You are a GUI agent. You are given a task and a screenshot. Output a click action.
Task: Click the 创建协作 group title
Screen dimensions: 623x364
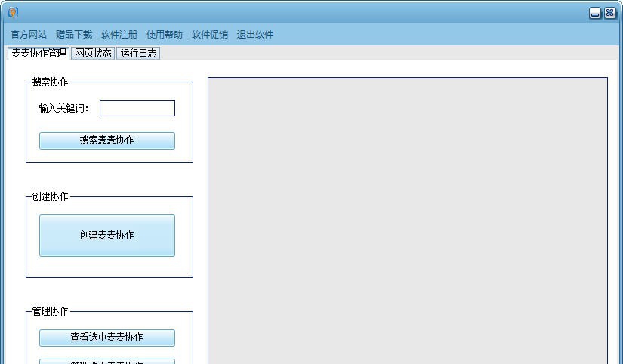[x=50, y=196]
